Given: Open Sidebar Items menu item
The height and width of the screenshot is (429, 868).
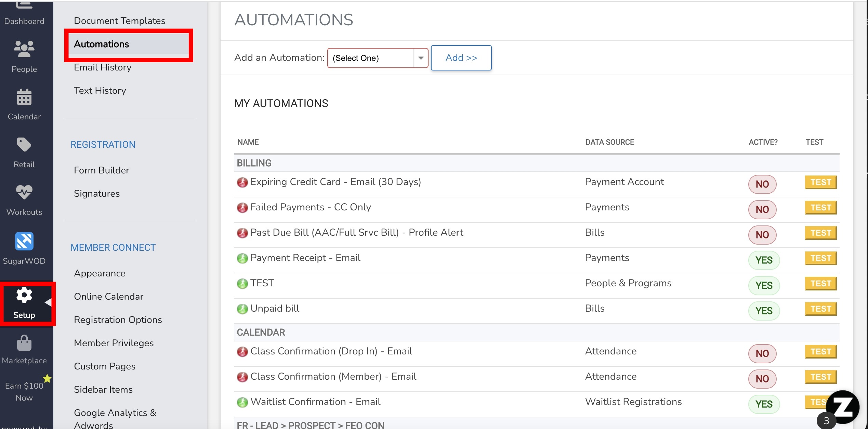Looking at the screenshot, I should point(103,389).
